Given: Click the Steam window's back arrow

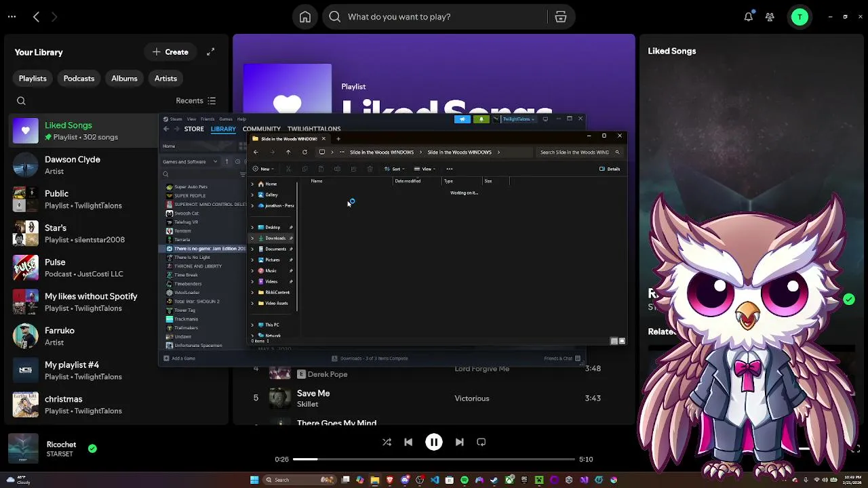Looking at the screenshot, I should coord(166,129).
